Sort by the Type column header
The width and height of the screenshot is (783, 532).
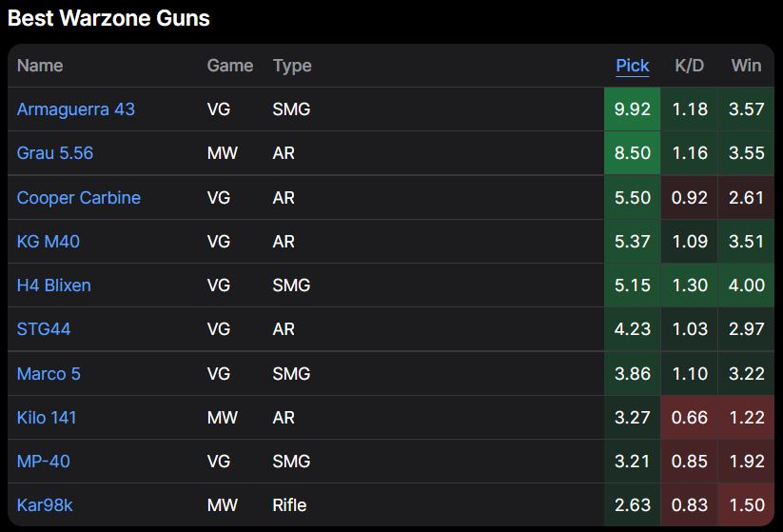[x=292, y=66]
